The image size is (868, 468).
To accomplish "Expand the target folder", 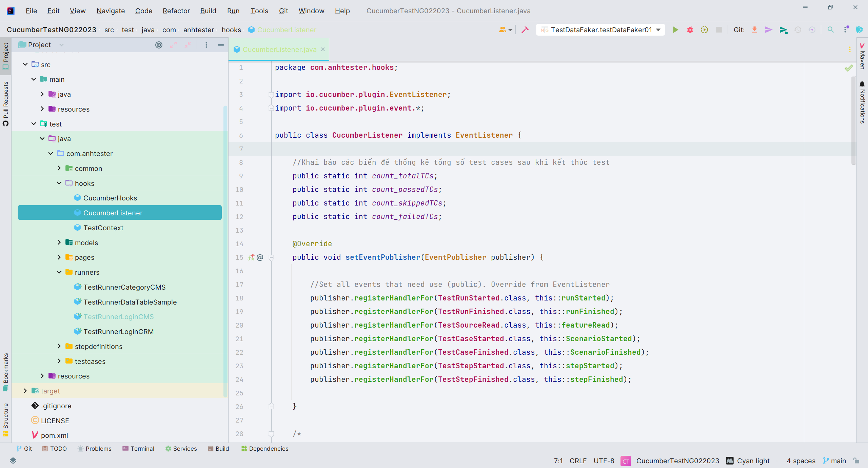I will click(25, 391).
